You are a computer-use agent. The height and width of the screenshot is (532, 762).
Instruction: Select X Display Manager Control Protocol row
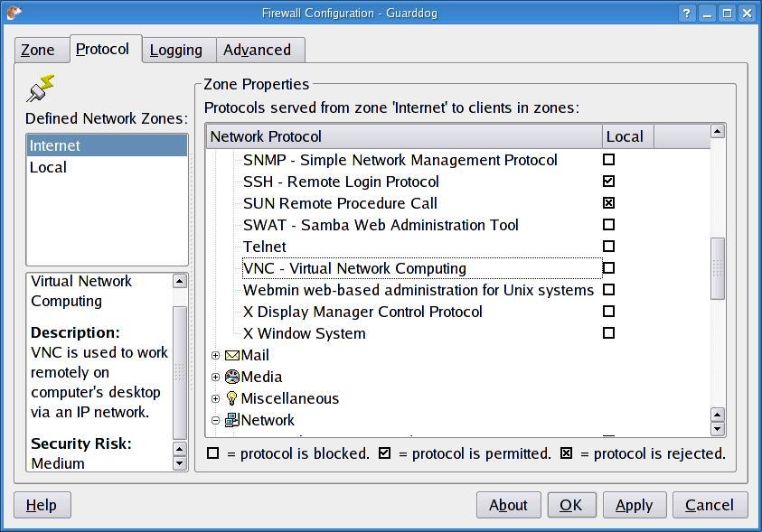(x=362, y=312)
